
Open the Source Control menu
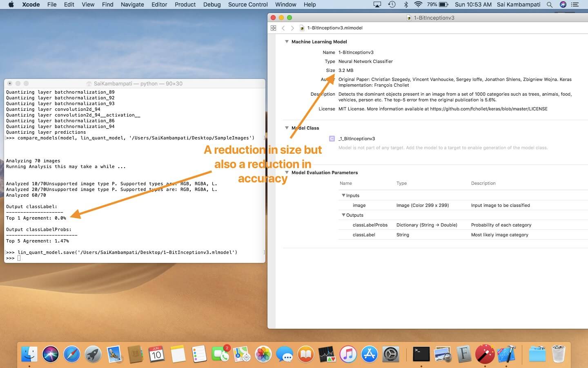coord(247,4)
